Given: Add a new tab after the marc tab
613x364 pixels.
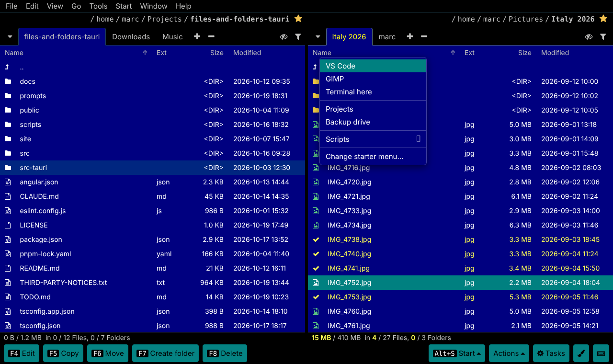Looking at the screenshot, I should coord(409,36).
